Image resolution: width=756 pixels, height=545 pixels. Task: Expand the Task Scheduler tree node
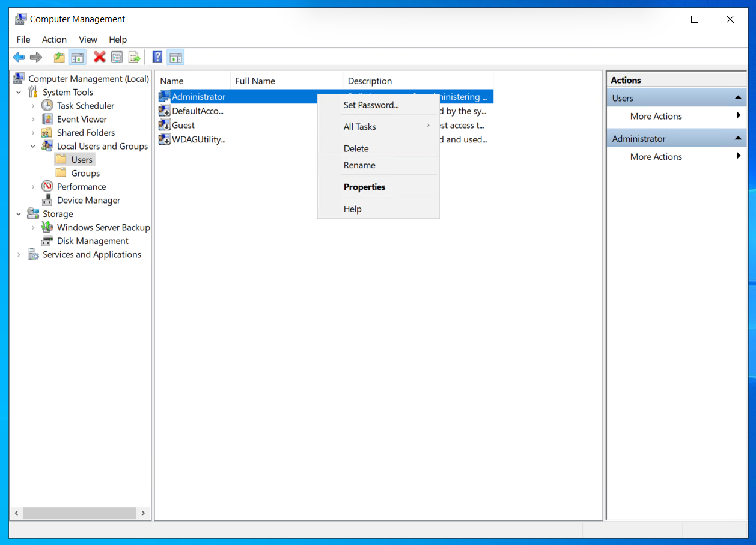33,106
